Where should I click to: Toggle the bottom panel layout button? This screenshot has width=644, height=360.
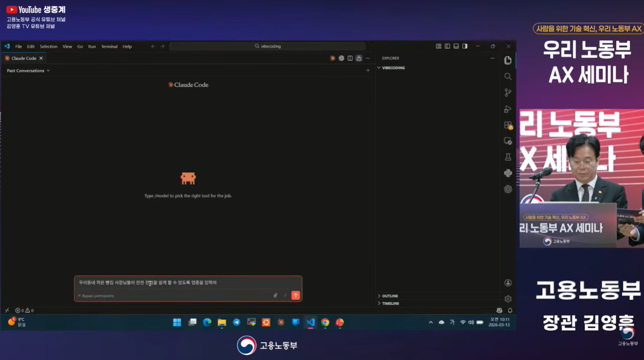[x=456, y=46]
